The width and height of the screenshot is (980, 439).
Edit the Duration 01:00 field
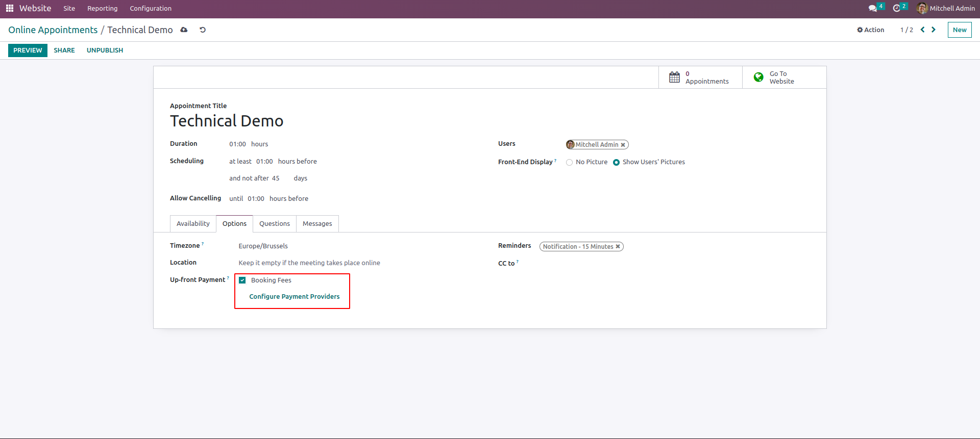[x=238, y=144]
